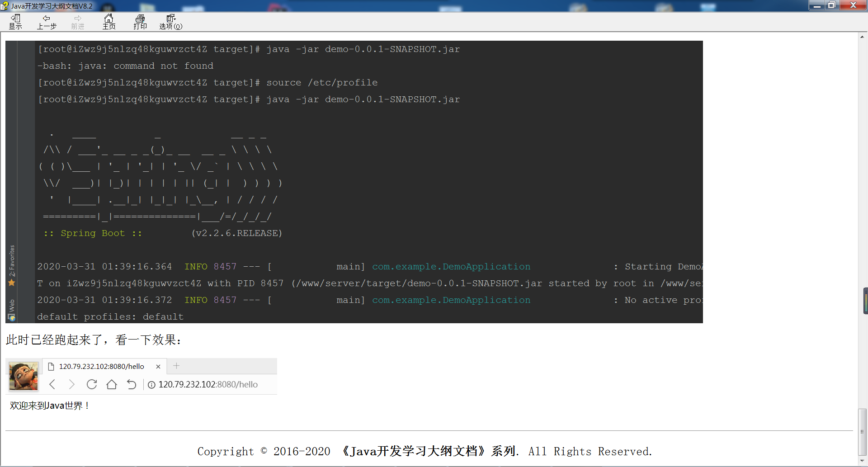Click the Copyright footer text
Image resolution: width=868 pixels, height=467 pixels.
pyautogui.click(x=425, y=451)
